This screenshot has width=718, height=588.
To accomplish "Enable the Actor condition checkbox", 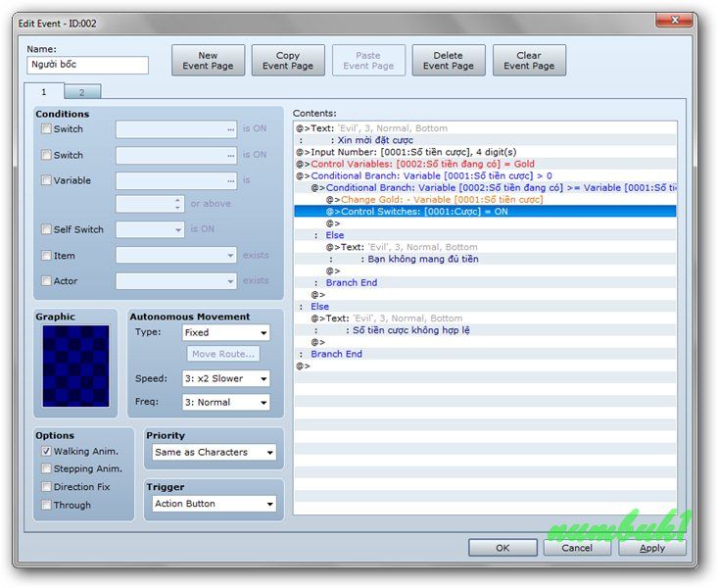I will point(46,281).
